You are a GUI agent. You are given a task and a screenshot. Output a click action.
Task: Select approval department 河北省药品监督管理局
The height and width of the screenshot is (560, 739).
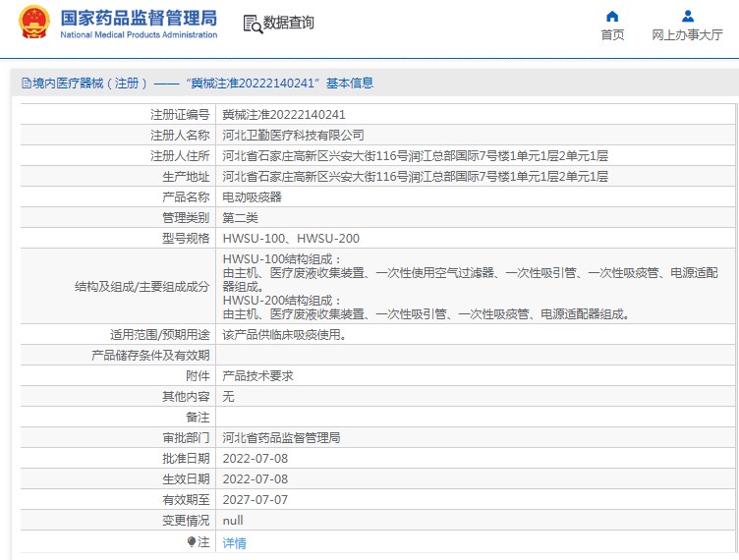[281, 438]
